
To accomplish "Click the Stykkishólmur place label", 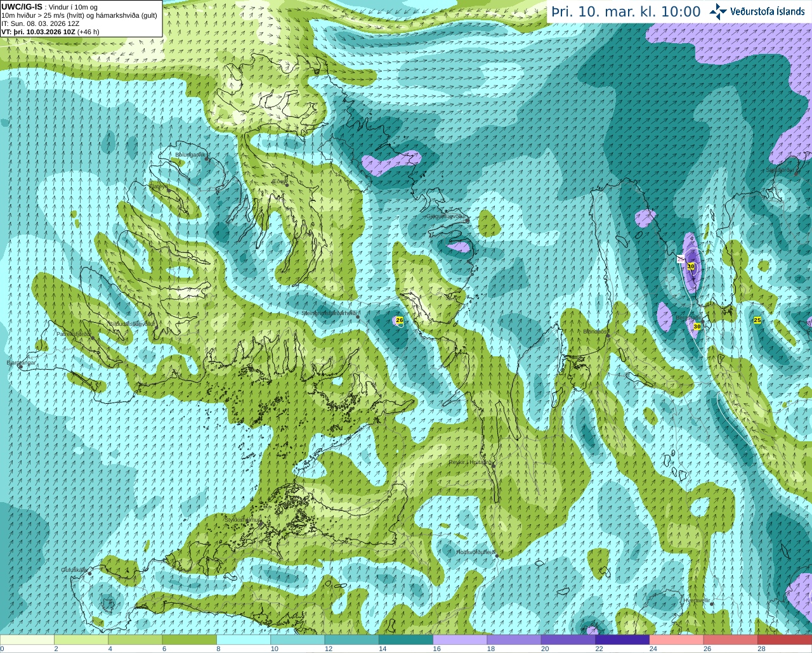I will point(243,520).
